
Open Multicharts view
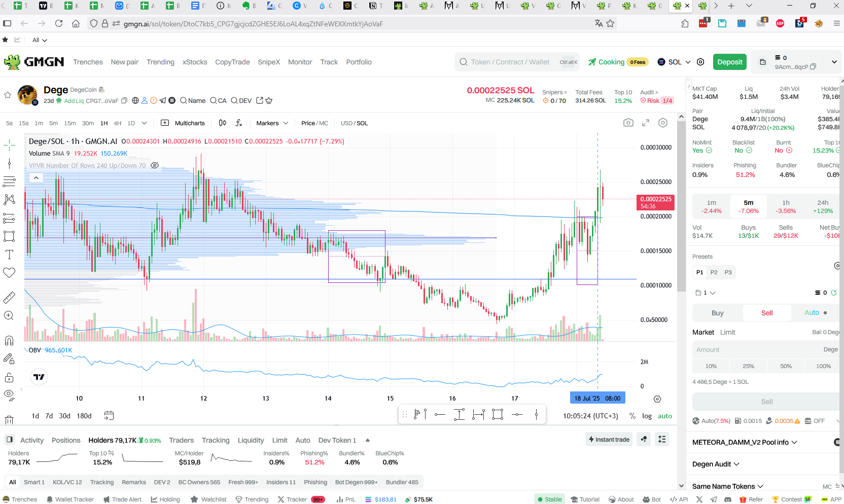[183, 123]
